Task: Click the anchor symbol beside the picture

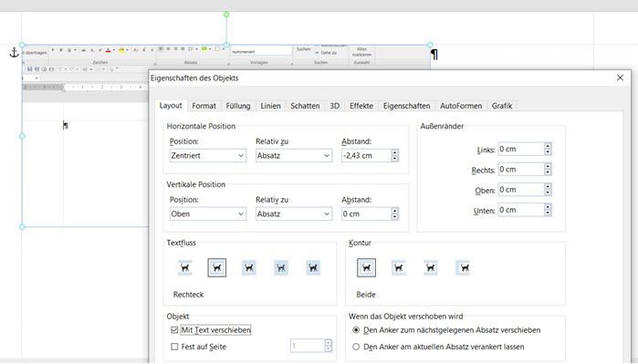Action: (x=15, y=53)
